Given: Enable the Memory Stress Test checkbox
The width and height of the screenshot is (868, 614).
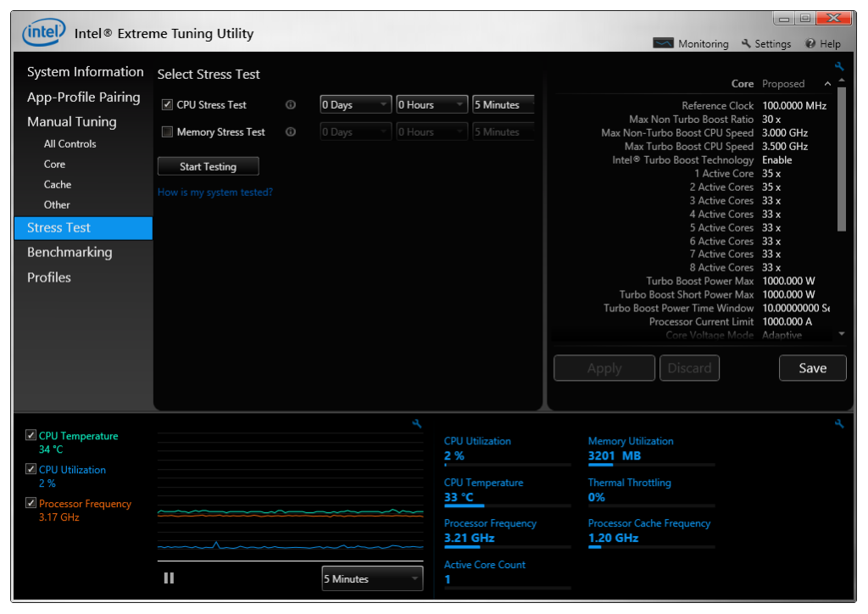Looking at the screenshot, I should [167, 132].
